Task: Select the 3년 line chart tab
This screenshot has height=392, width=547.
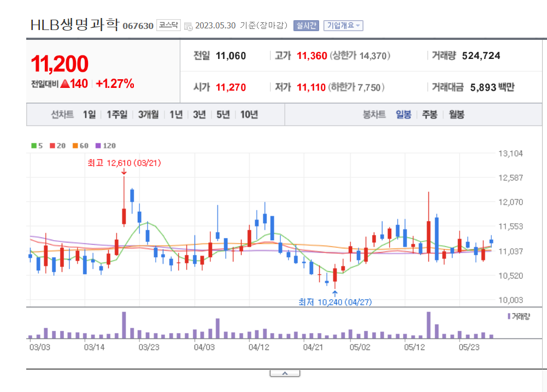Action: pos(199,114)
